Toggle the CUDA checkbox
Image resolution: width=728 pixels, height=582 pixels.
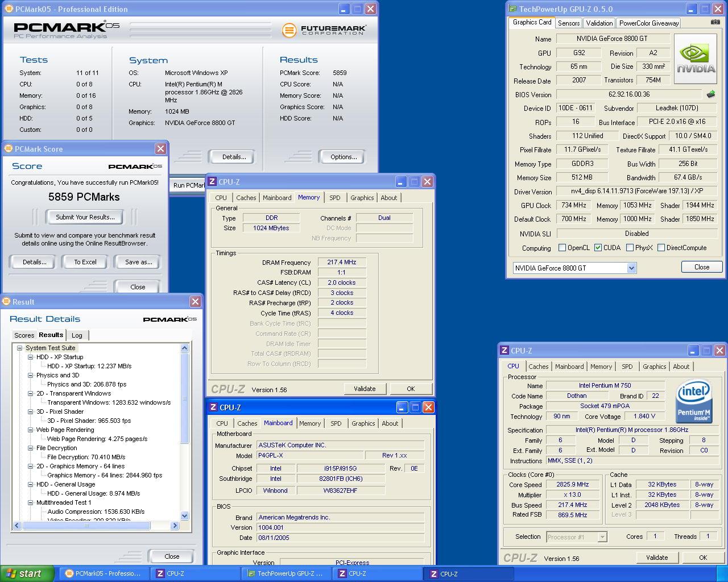coord(598,247)
